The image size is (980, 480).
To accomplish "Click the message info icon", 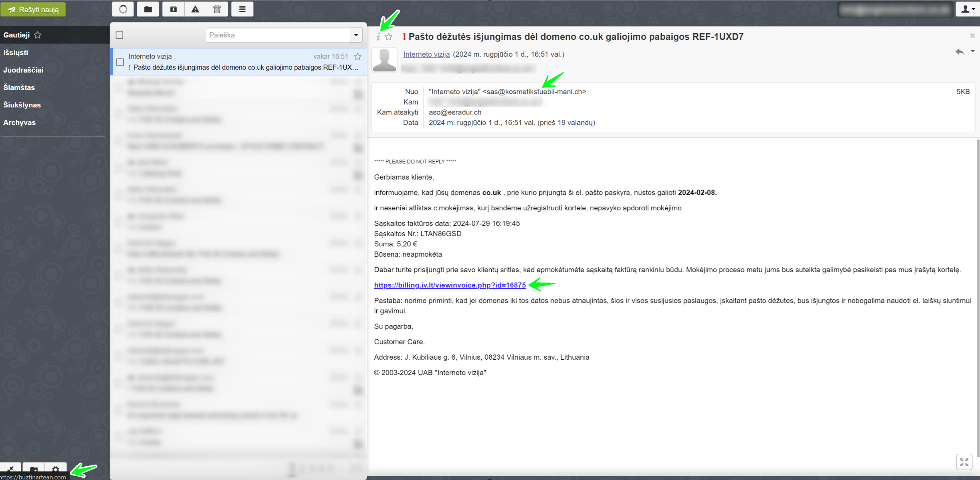I will pyautogui.click(x=378, y=37).
